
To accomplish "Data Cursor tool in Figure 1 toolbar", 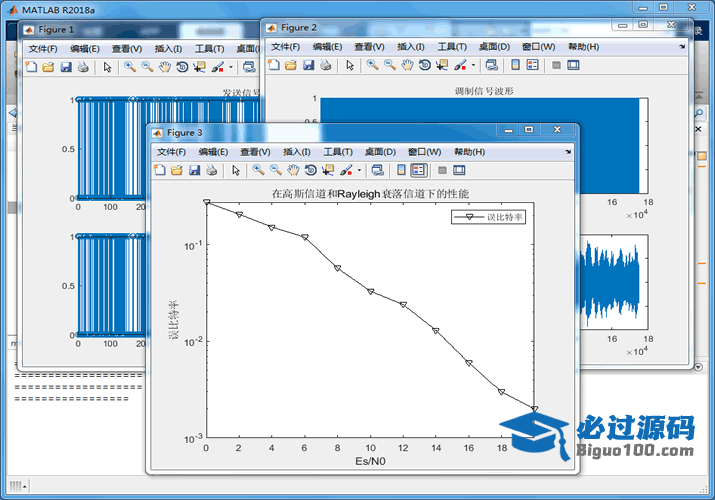I will 199,67.
